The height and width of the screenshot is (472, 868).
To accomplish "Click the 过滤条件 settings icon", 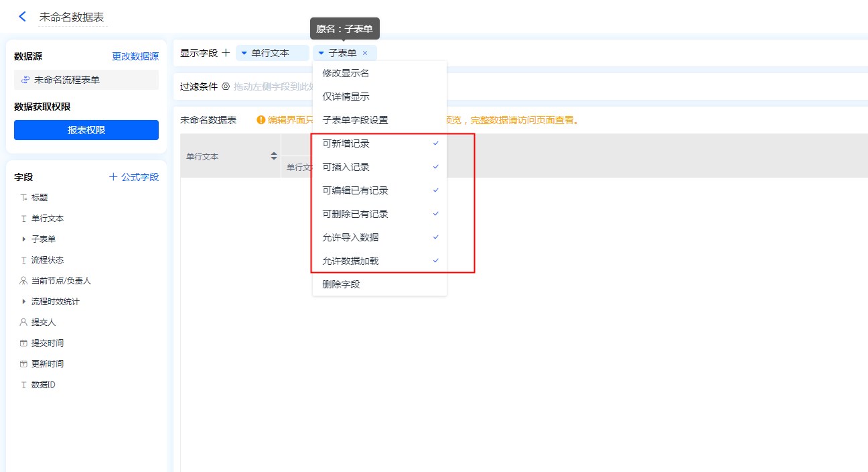I will 226,86.
